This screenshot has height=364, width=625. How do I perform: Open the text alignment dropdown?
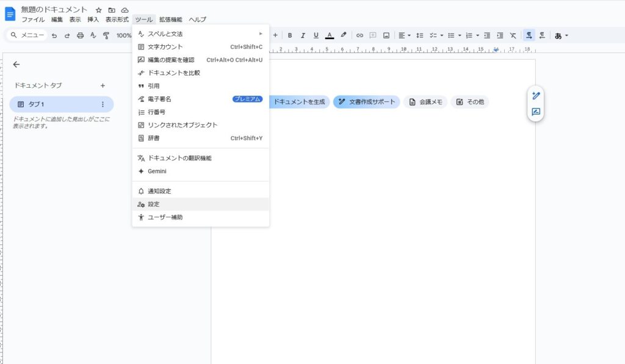point(404,35)
